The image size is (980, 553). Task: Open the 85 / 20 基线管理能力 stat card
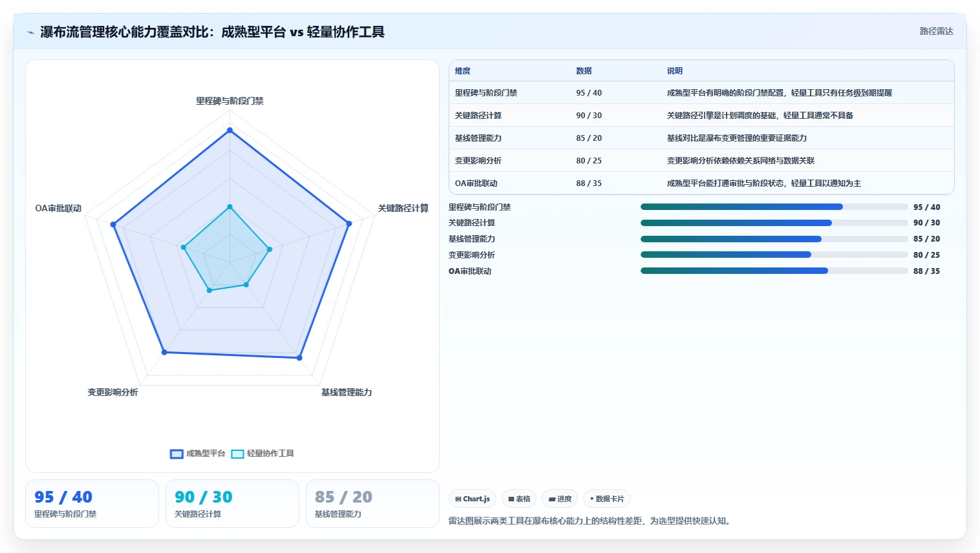point(372,503)
